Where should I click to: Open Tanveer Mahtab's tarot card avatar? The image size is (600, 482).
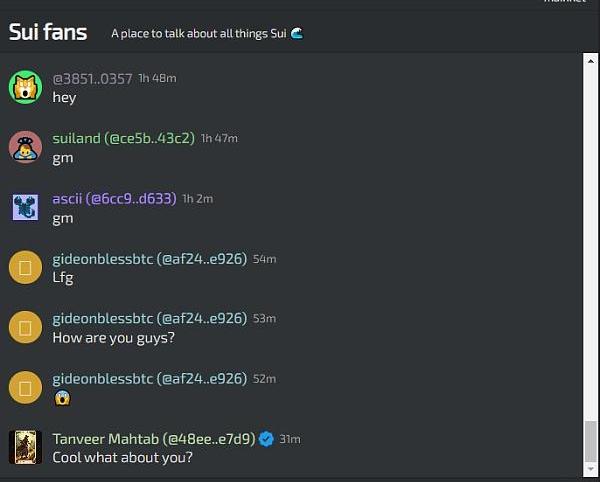point(25,447)
